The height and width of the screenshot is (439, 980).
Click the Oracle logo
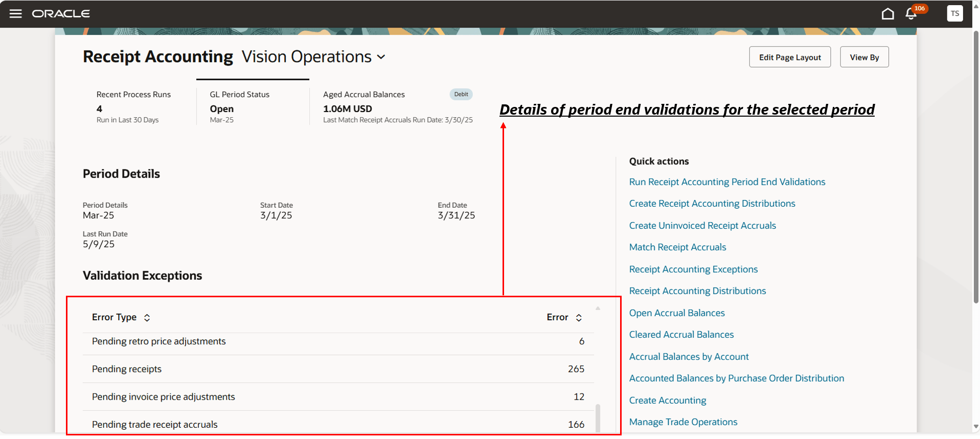click(x=61, y=14)
